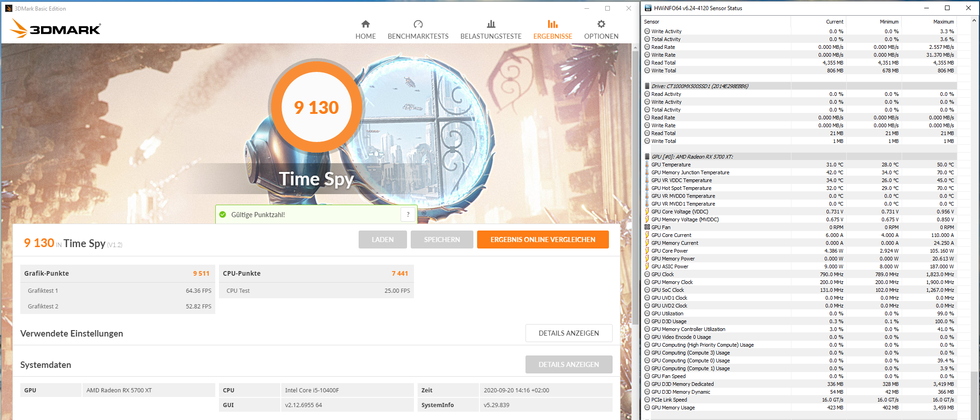The height and width of the screenshot is (420, 980).
Task: Go to the OPTIONEN tab
Action: point(601,30)
